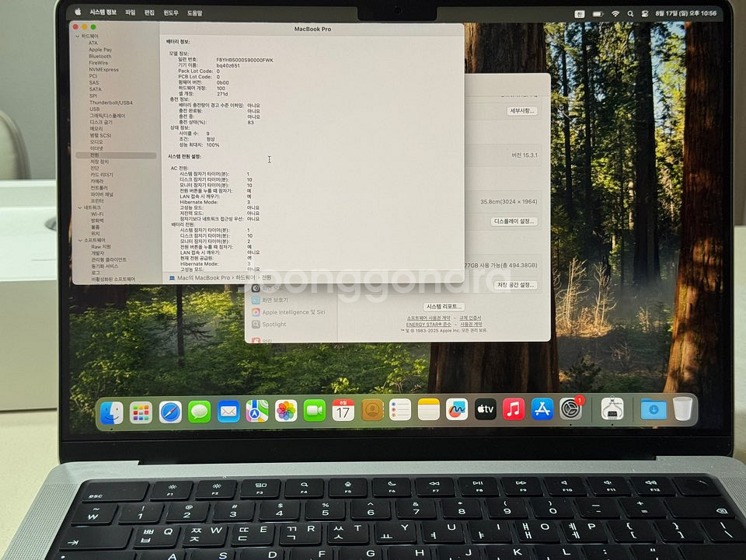
Task: Select Apple Intelligence 및 Siri in Settings sidebar
Action: click(x=288, y=312)
